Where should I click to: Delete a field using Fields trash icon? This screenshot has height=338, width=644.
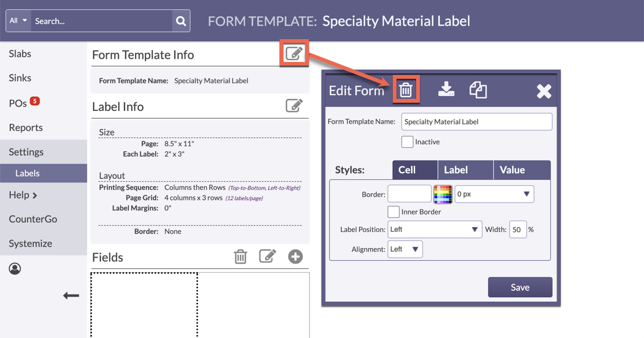point(241,256)
